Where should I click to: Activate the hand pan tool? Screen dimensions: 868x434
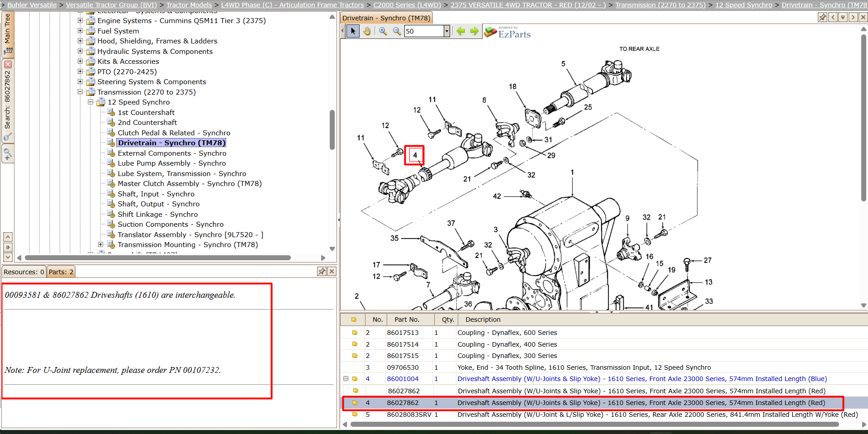pos(367,31)
